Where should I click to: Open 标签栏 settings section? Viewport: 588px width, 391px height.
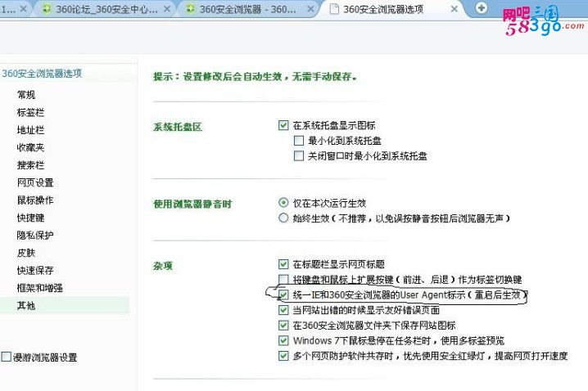pyautogui.click(x=30, y=112)
